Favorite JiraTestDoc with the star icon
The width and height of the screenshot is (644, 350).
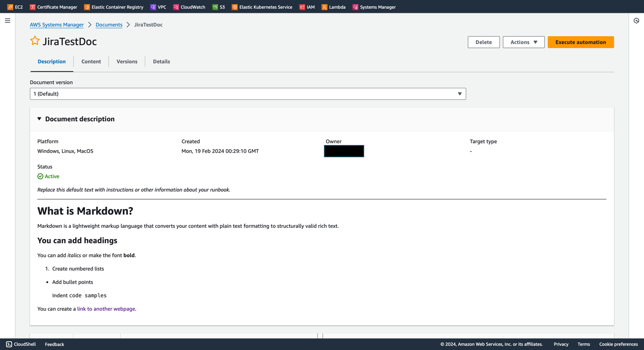35,41
